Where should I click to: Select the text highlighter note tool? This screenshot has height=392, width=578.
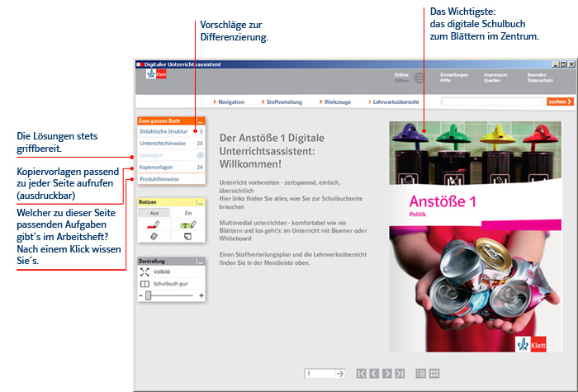point(187,224)
